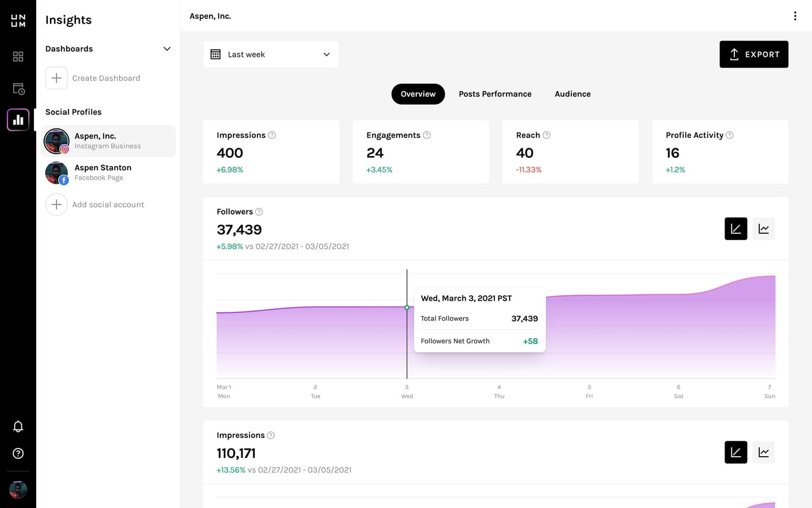
Task: Collapse the Dashboards section chevron
Action: pyautogui.click(x=167, y=49)
